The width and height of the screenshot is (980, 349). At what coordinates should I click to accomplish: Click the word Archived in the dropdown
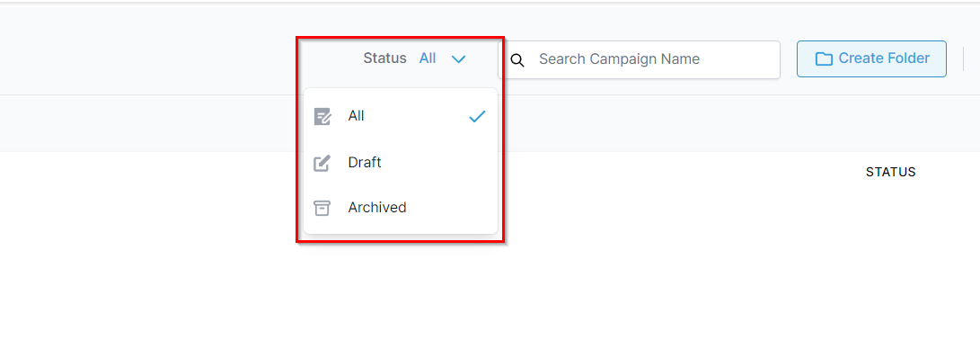point(377,208)
